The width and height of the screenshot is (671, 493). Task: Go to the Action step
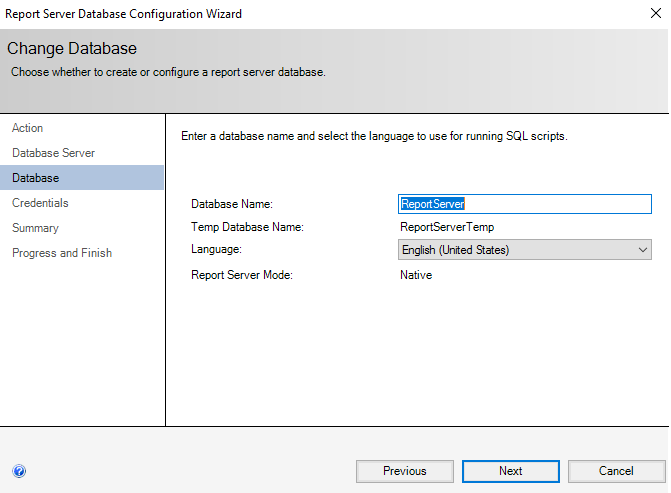28,128
